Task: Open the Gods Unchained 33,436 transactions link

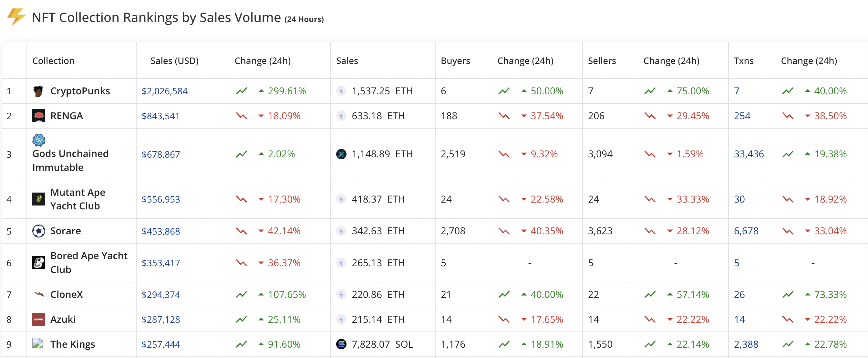Action: coord(749,154)
